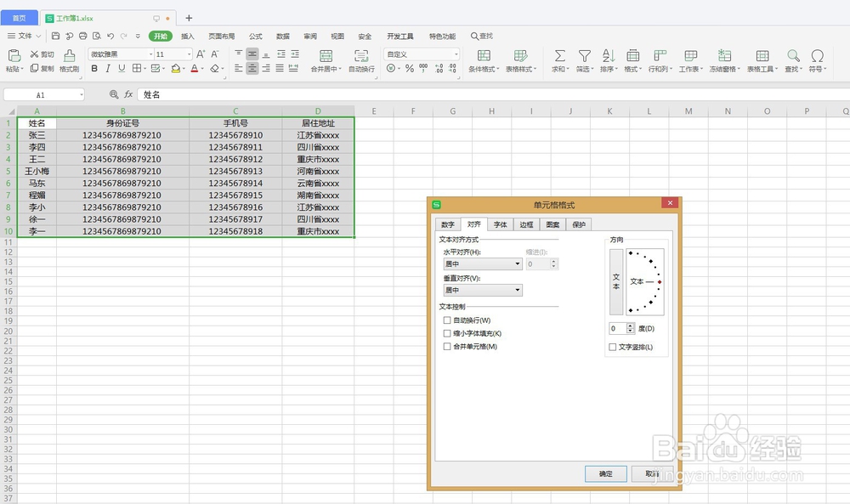Click the Merge and Center (合并居中) icon
Viewport: 850px width, 504px height.
(326, 56)
